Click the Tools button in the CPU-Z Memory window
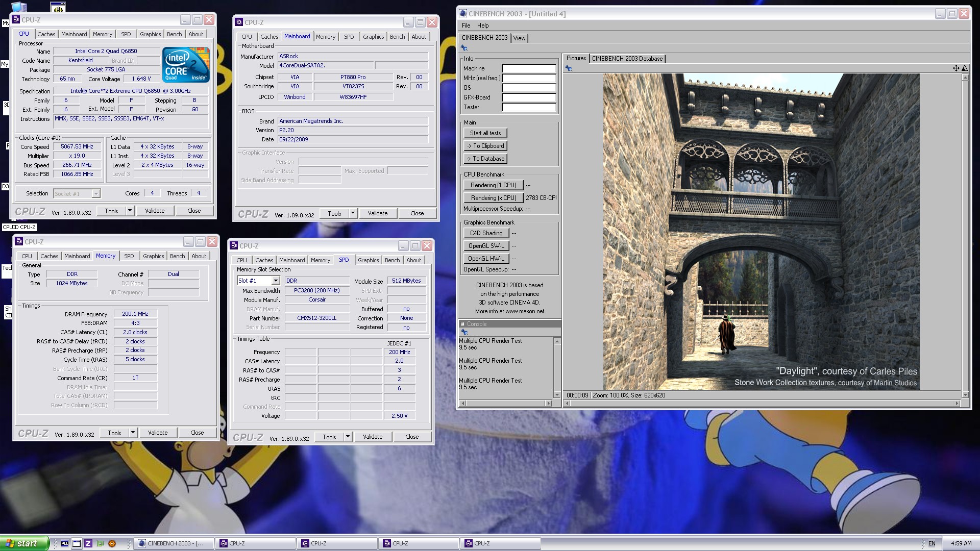Screen dimensions: 980x551 coord(114,433)
